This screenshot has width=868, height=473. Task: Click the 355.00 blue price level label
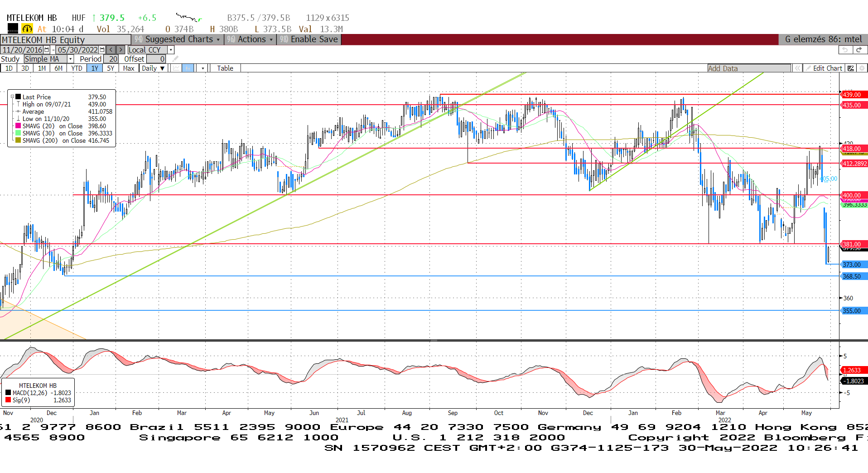click(854, 311)
